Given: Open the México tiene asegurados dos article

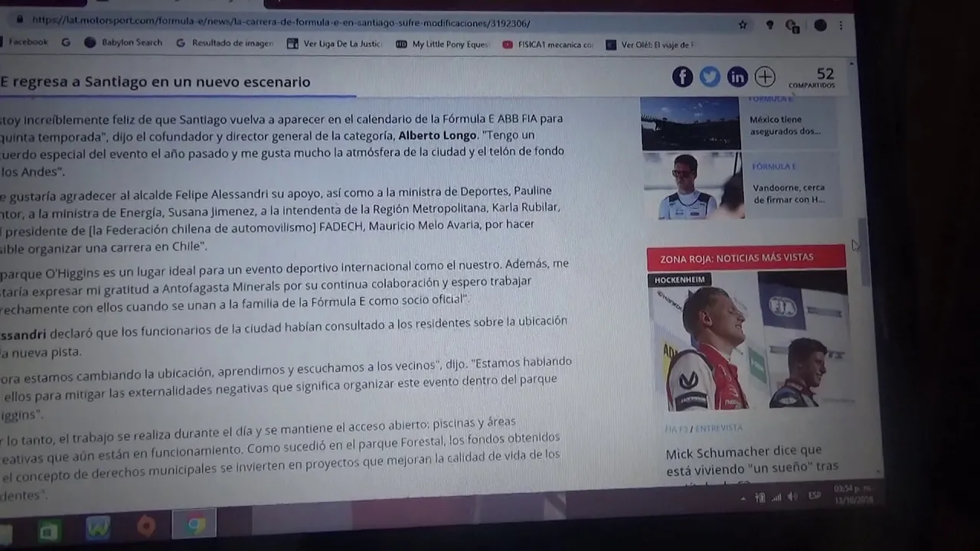Looking at the screenshot, I should pos(785,125).
